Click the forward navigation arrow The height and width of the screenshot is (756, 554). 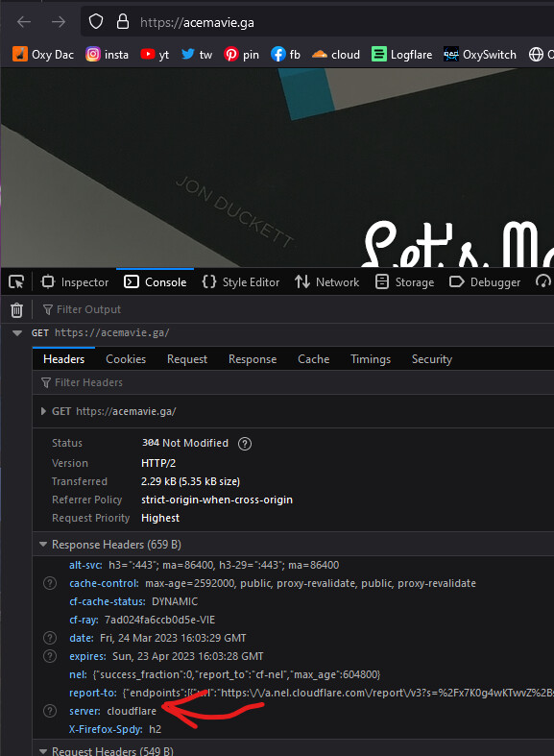[x=59, y=22]
